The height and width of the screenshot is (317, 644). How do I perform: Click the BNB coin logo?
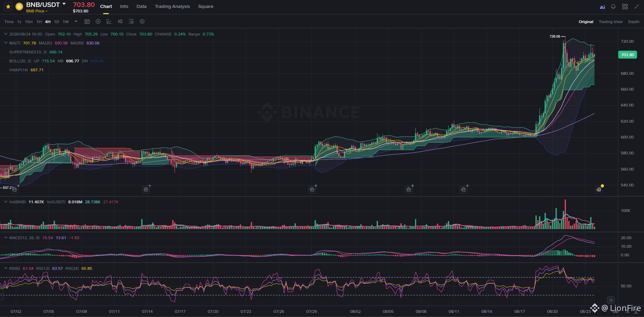coord(19,7)
